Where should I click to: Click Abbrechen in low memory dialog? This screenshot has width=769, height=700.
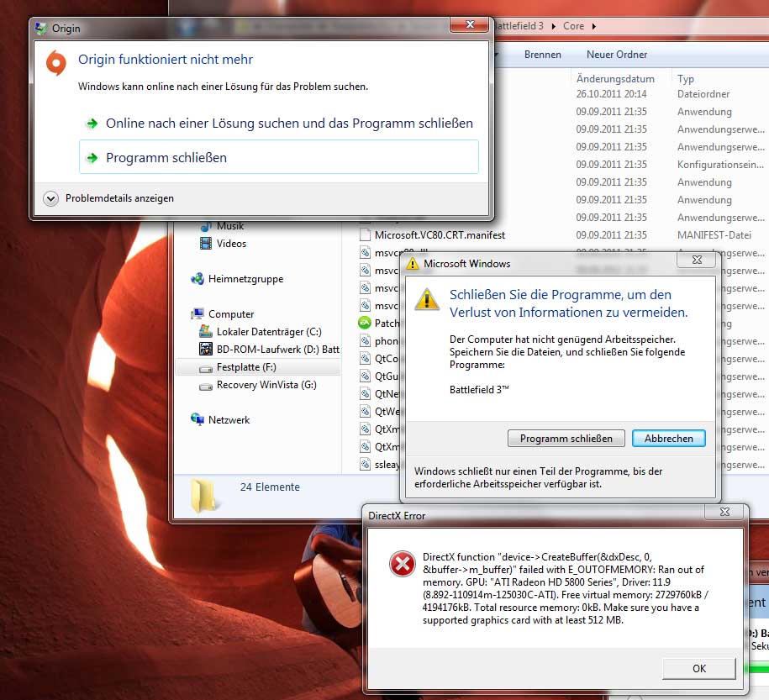[668, 438]
